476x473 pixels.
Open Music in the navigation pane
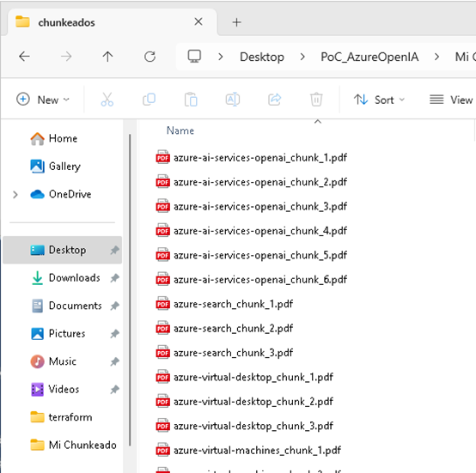pyautogui.click(x=62, y=361)
